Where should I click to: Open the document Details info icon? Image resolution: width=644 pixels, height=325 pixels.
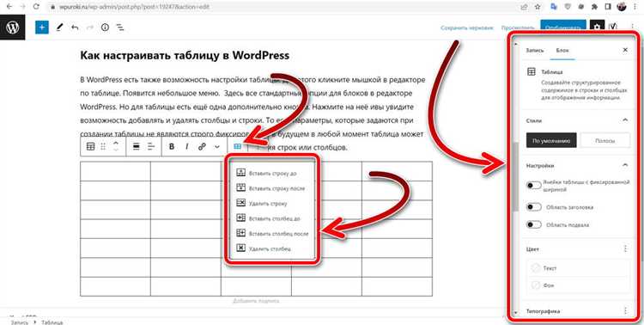click(x=105, y=28)
